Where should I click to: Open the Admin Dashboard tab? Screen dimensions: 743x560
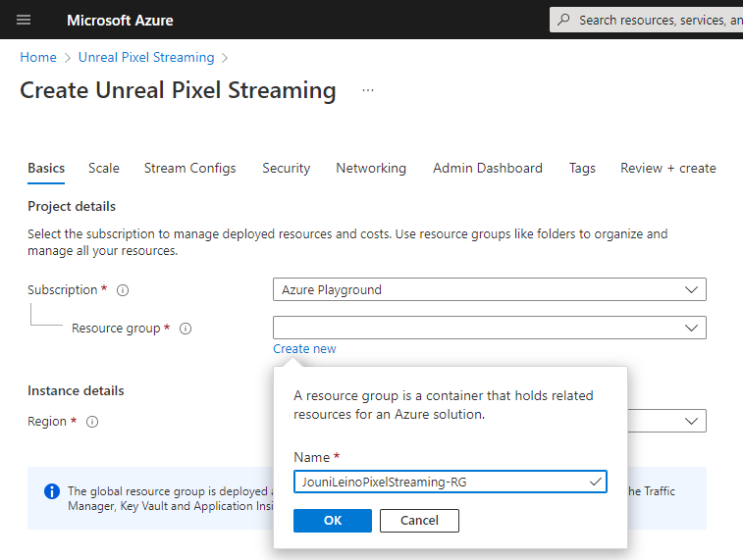[x=488, y=168]
